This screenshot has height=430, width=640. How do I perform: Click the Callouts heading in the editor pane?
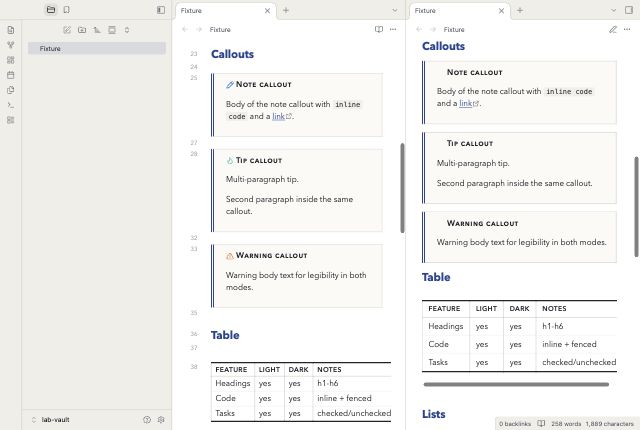point(232,54)
